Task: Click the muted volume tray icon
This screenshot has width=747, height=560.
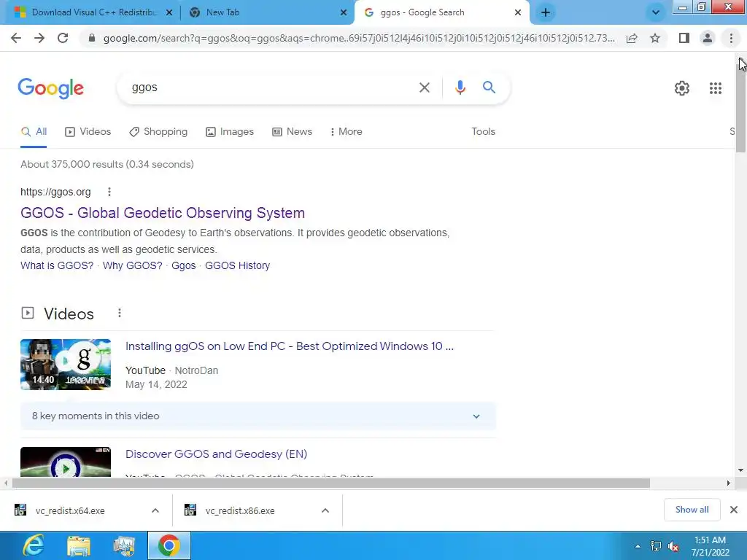Action: click(x=673, y=546)
